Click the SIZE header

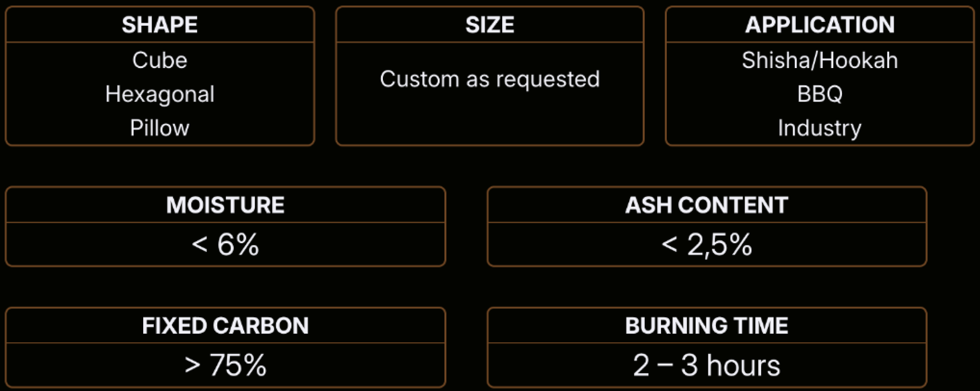pos(489,25)
